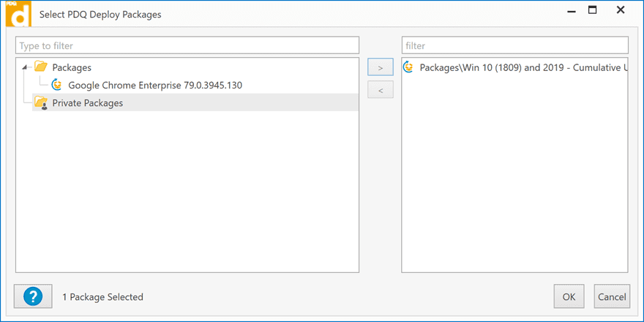Click the blue help question mark icon
644x322 pixels.
point(33,296)
